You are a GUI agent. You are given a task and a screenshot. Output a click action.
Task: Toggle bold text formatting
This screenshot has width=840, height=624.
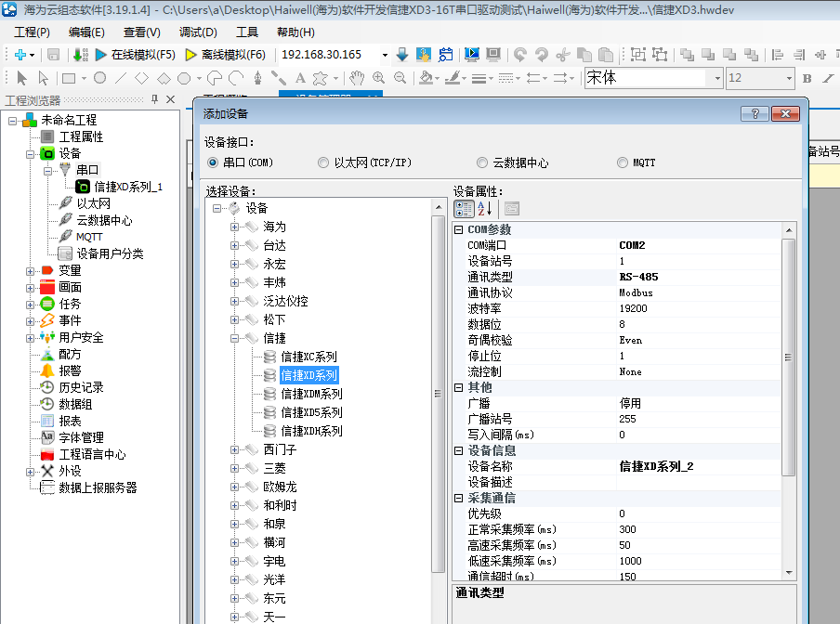pos(807,78)
